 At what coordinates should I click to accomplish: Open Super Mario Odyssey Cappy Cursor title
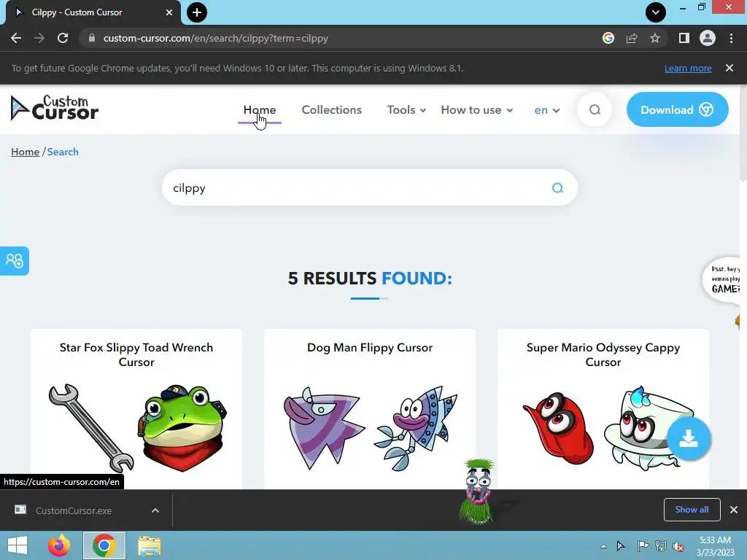(603, 355)
